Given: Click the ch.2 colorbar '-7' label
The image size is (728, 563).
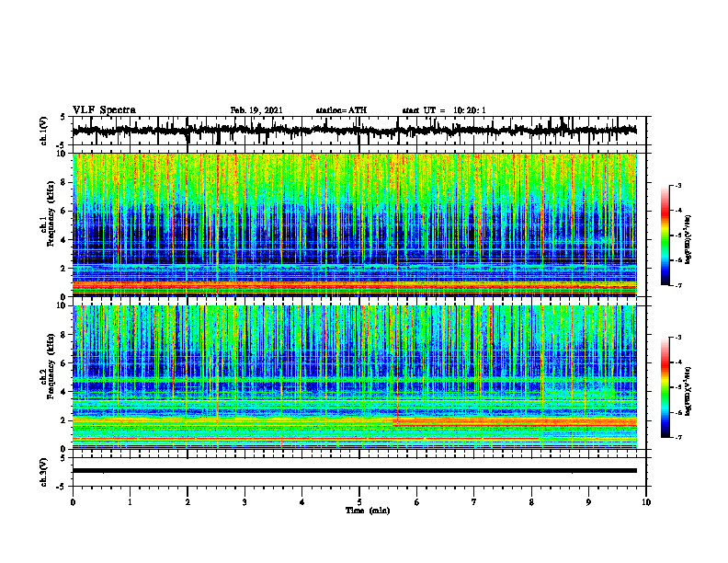Looking at the screenshot, I should click(x=677, y=437).
